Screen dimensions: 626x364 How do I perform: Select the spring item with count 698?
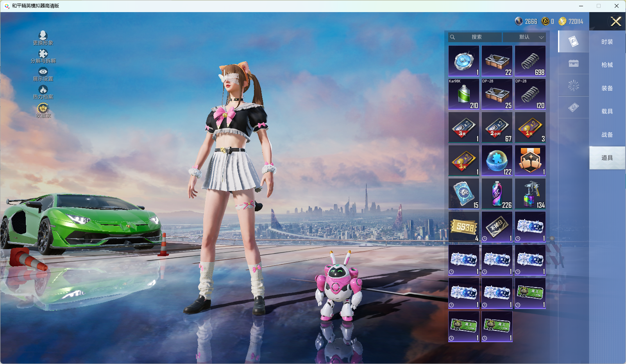(530, 61)
